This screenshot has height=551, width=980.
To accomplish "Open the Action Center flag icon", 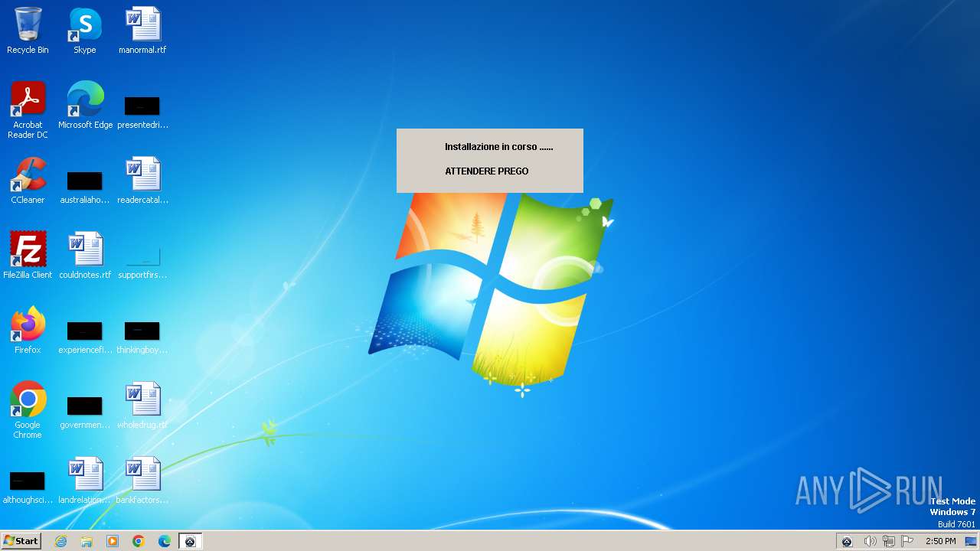I will point(907,542).
